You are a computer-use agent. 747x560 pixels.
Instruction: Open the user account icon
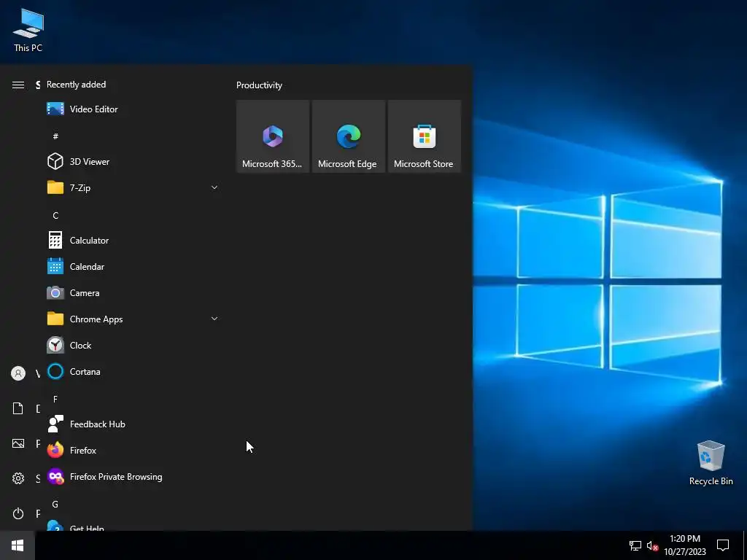click(x=18, y=373)
